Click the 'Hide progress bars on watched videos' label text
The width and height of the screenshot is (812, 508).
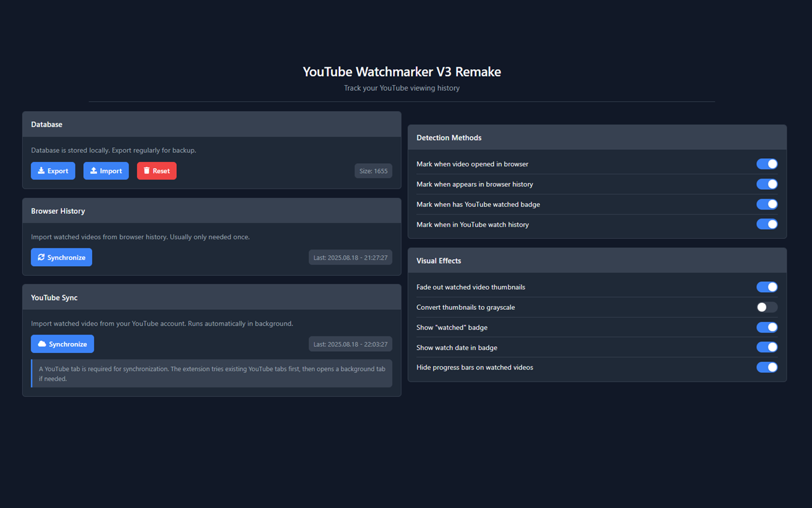point(475,368)
